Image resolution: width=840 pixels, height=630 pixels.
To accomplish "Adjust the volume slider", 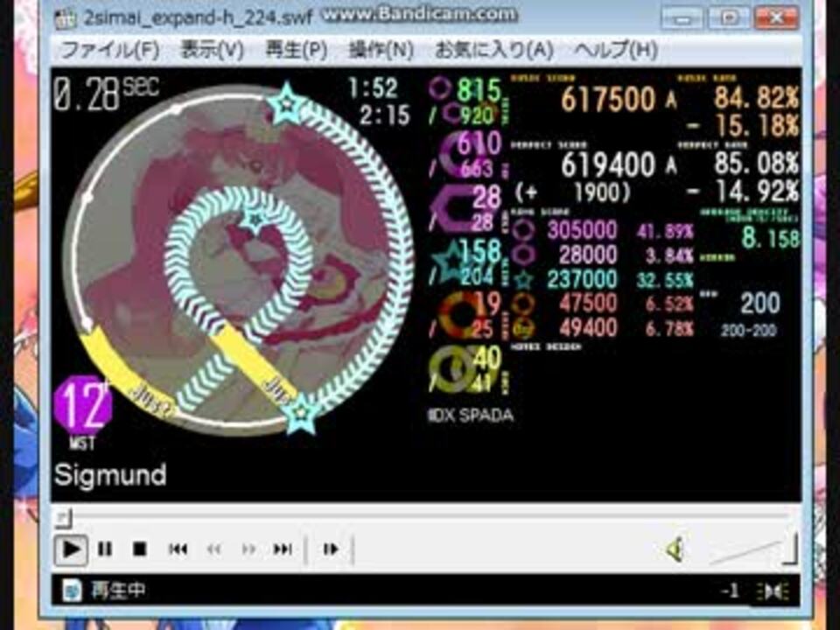I will (752, 549).
